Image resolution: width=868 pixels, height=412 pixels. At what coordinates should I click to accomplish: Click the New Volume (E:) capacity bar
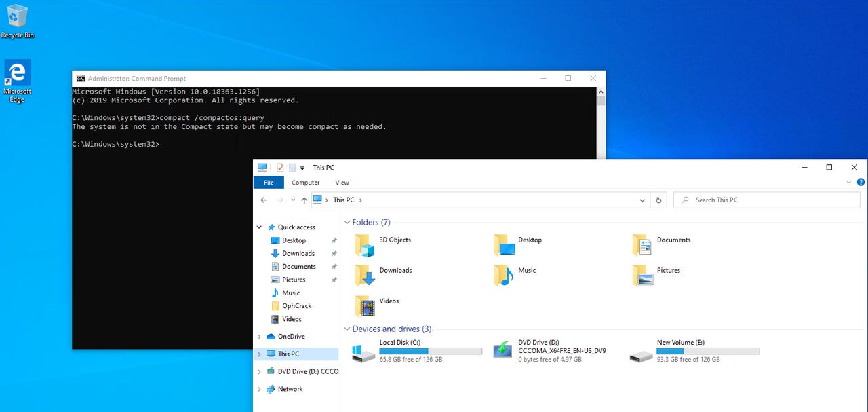click(x=708, y=351)
